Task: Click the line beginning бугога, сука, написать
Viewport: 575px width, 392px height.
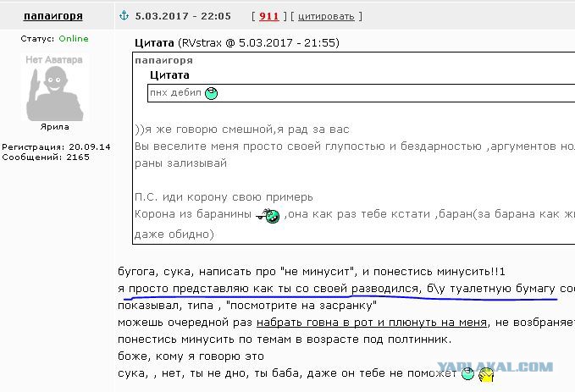Action: 312,272
